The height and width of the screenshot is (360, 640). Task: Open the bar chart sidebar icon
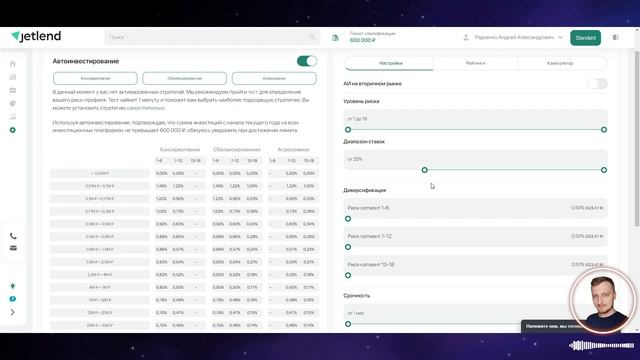pos(13,77)
